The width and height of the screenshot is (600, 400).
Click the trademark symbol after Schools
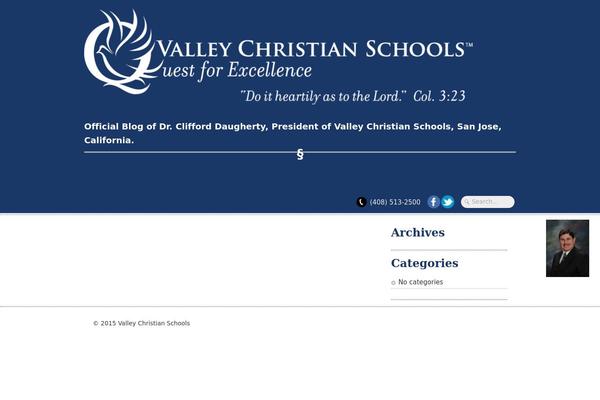(x=469, y=45)
